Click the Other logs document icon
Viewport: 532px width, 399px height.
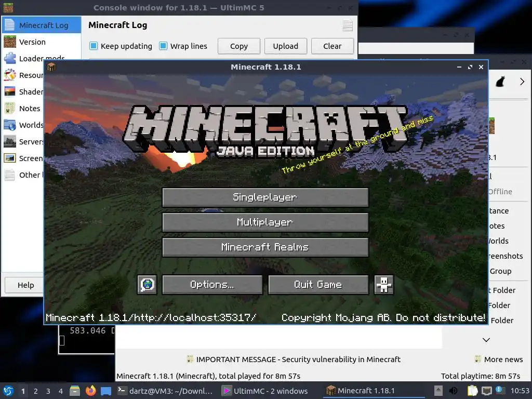point(10,175)
